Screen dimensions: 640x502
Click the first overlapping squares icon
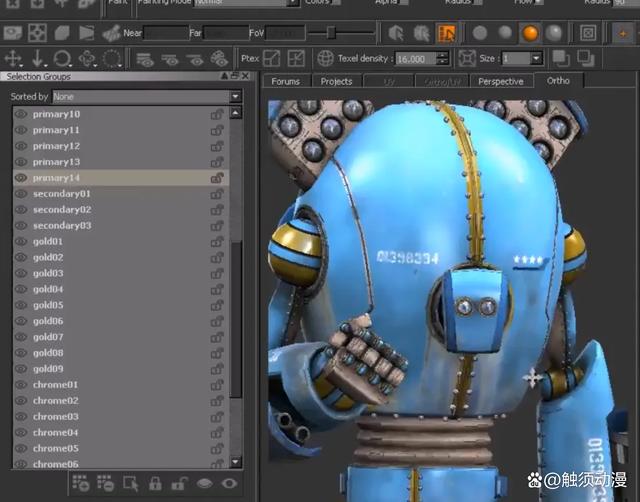tap(561, 59)
